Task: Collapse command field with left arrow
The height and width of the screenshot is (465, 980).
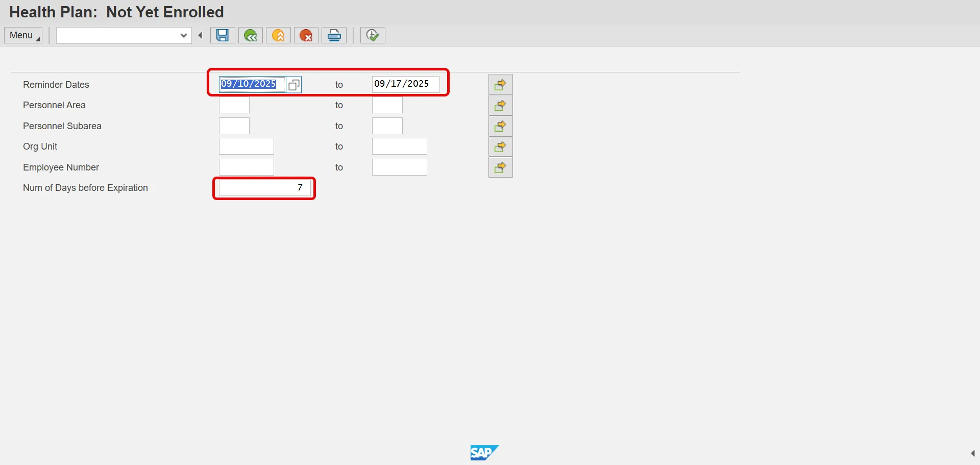Action: coord(201,35)
